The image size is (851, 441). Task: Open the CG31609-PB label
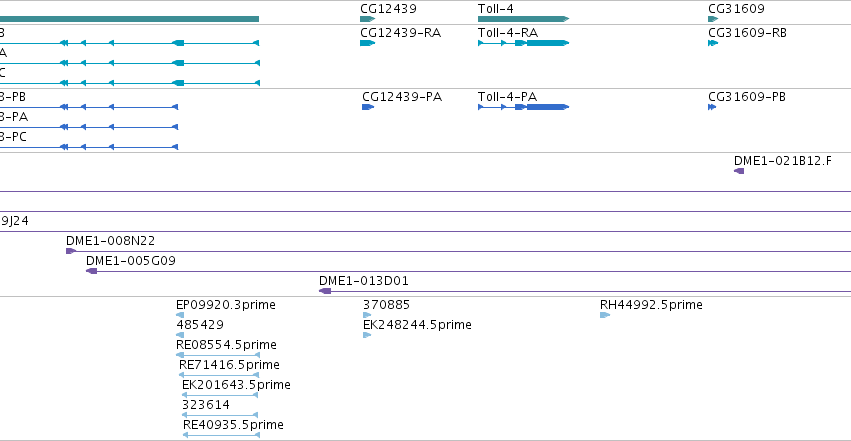pos(747,97)
